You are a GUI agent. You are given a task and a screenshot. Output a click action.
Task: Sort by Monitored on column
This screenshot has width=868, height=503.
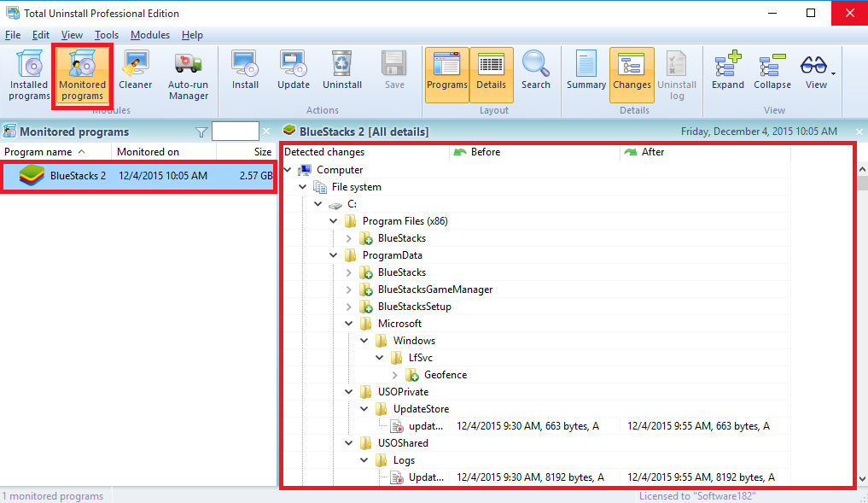(164, 152)
